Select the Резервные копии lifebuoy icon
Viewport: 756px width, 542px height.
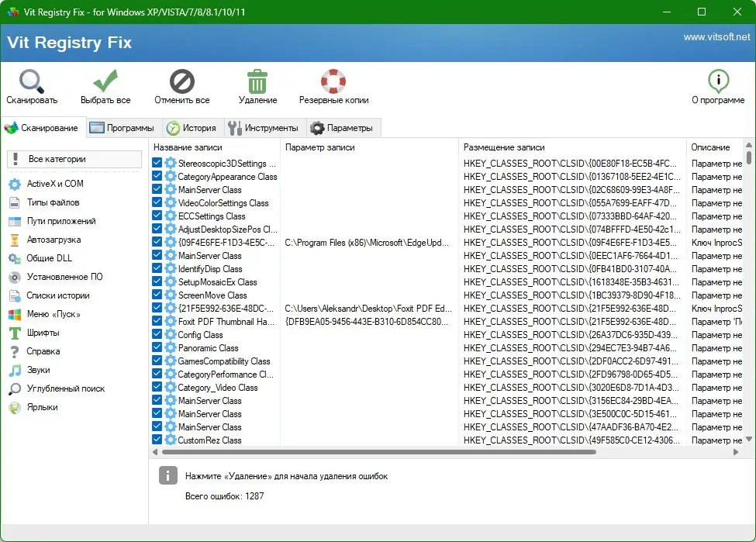pyautogui.click(x=332, y=80)
